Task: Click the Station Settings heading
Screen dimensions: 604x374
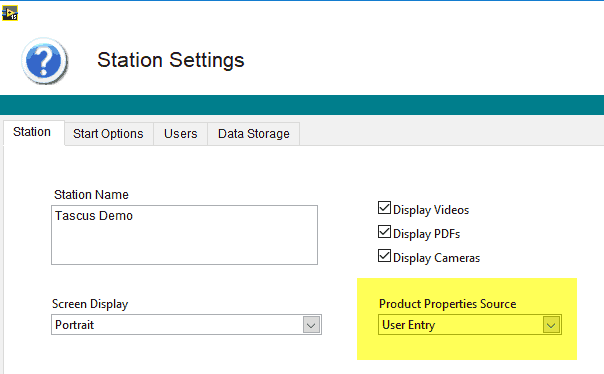Action: [171, 60]
